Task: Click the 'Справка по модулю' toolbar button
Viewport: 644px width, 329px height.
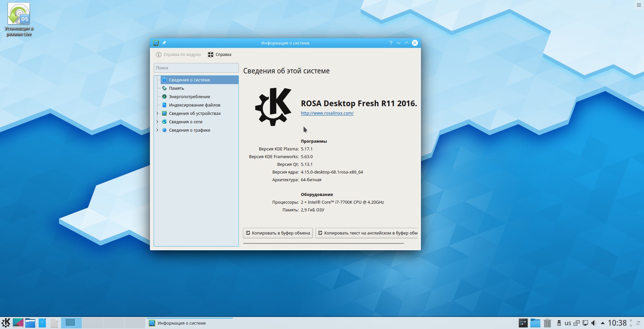Action: pyautogui.click(x=178, y=55)
